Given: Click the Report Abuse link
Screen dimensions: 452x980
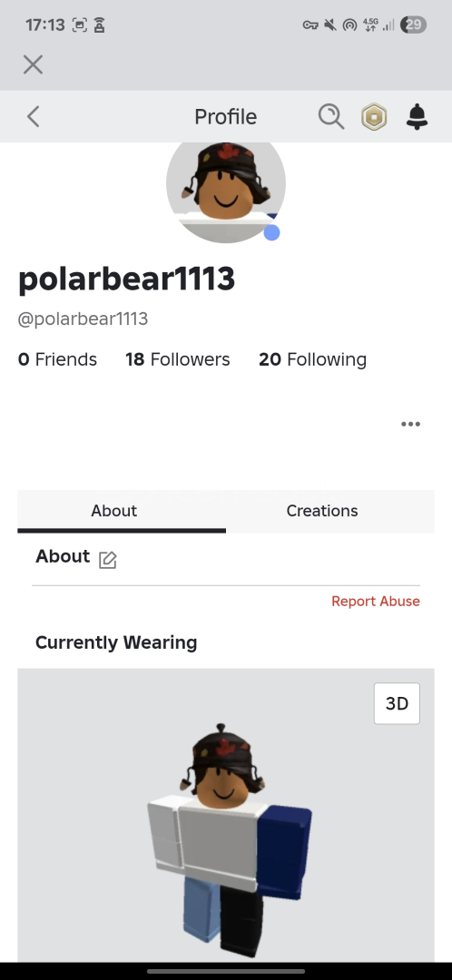Looking at the screenshot, I should pyautogui.click(x=375, y=602).
